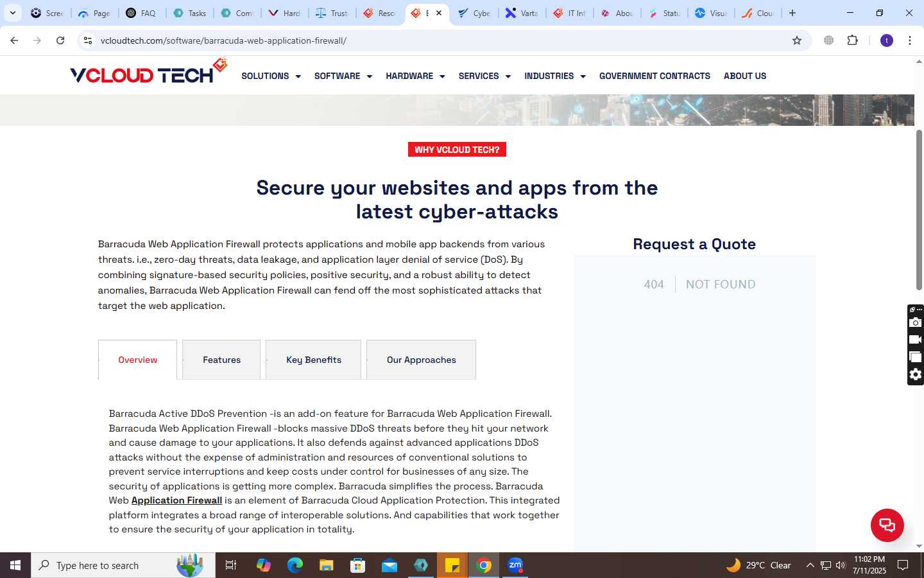Open Microsoft Store from taskbar

[x=358, y=565]
